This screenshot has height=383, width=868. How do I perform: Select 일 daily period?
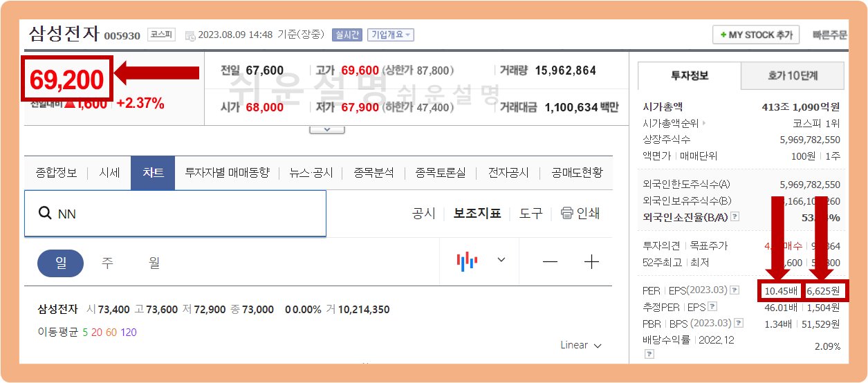point(60,263)
